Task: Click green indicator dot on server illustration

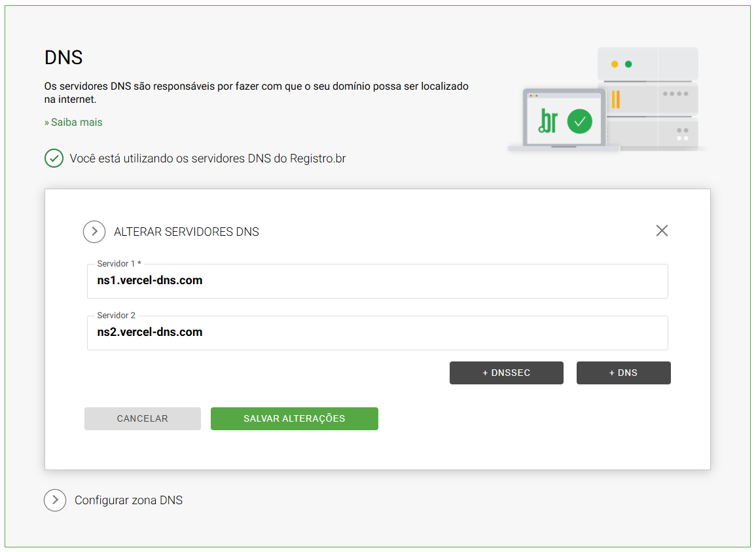Action: point(628,64)
